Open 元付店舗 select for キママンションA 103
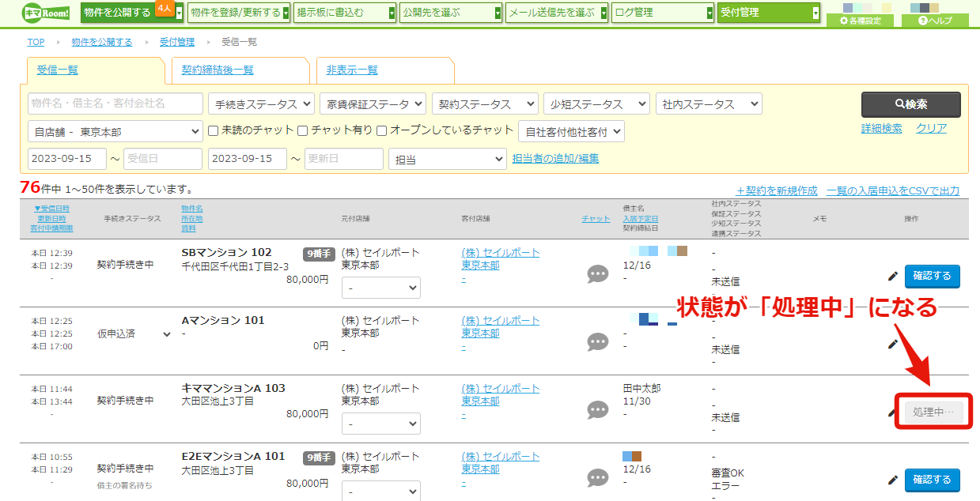The height and width of the screenshot is (501, 980). point(381,424)
